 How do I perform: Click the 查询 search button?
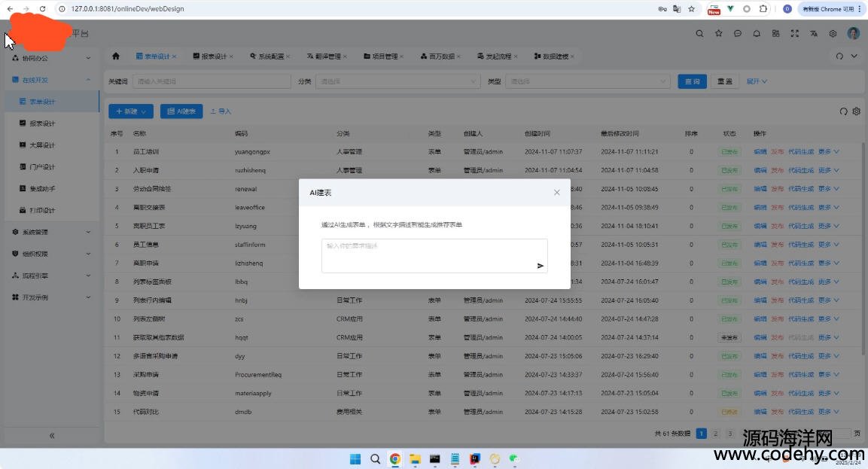tap(692, 81)
